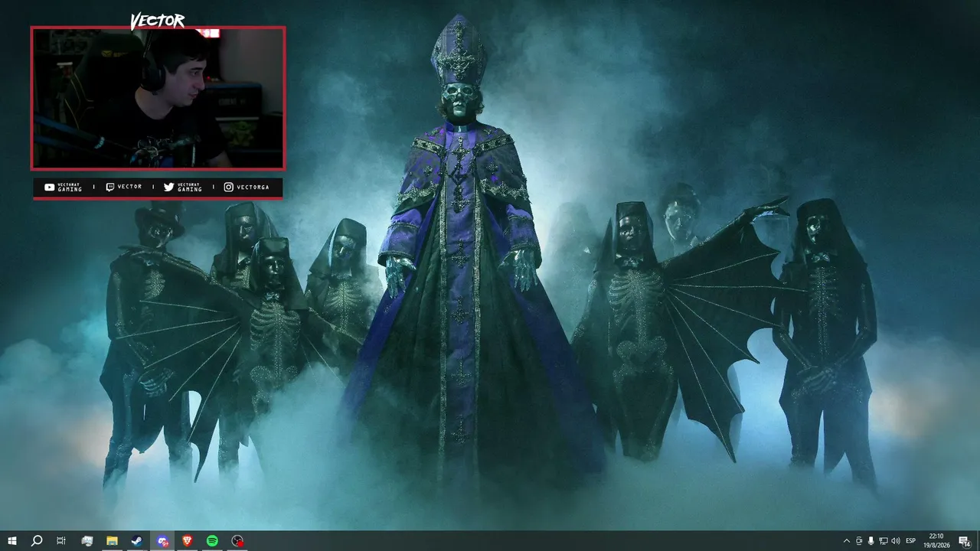Screen dimensions: 980x551
Task: Switch the ESP input language indicator
Action: click(x=911, y=541)
